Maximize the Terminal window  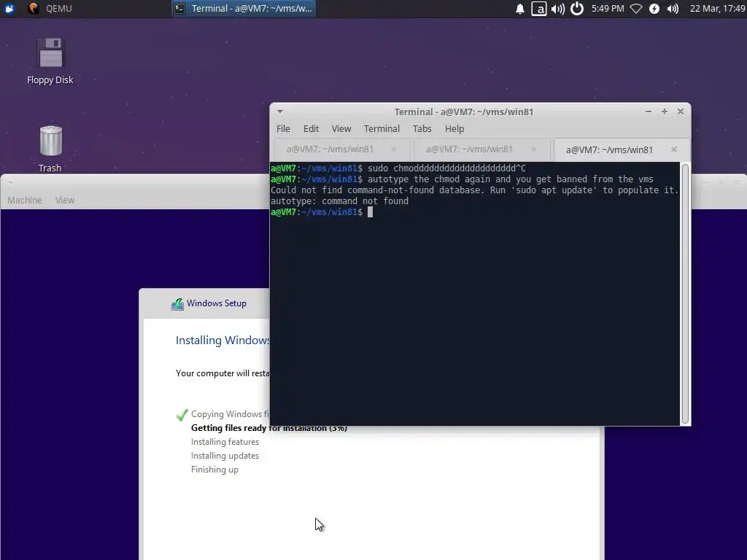[x=665, y=112]
